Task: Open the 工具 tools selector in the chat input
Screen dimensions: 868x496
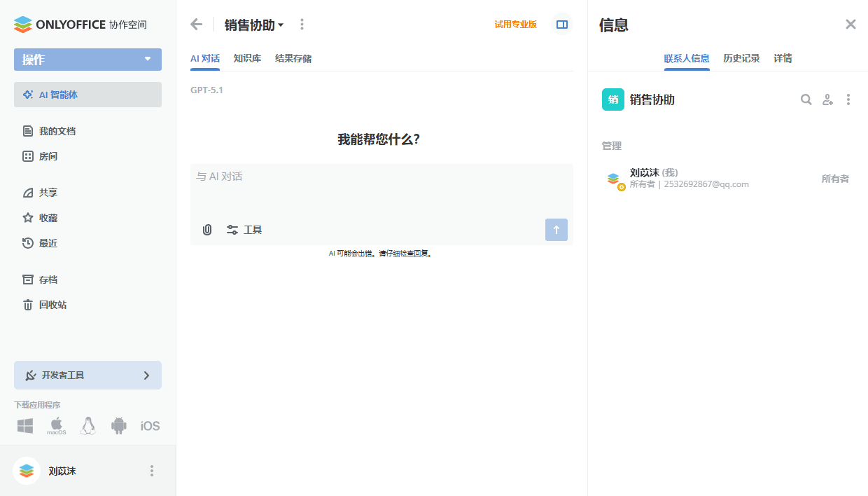Action: [x=244, y=230]
